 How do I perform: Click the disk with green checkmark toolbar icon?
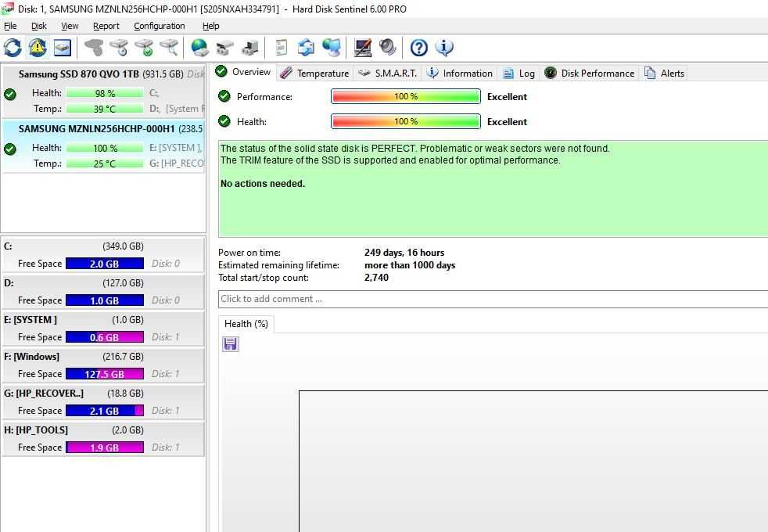[x=144, y=48]
